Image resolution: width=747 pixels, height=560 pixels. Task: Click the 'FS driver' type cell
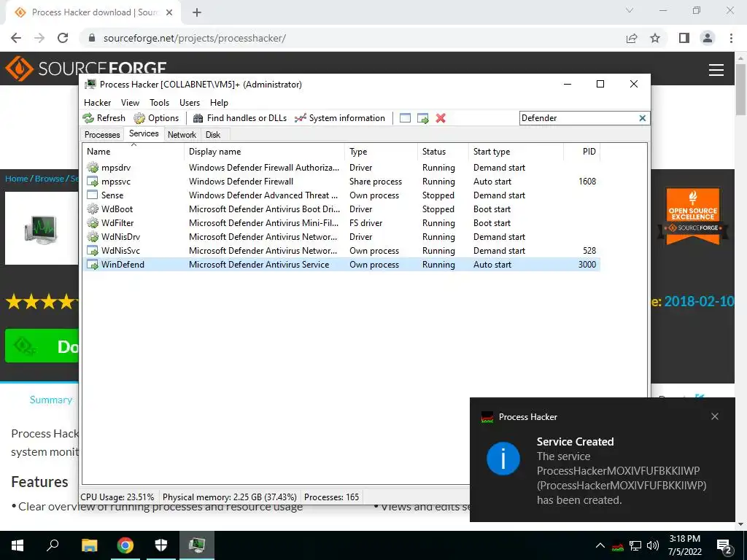click(366, 223)
